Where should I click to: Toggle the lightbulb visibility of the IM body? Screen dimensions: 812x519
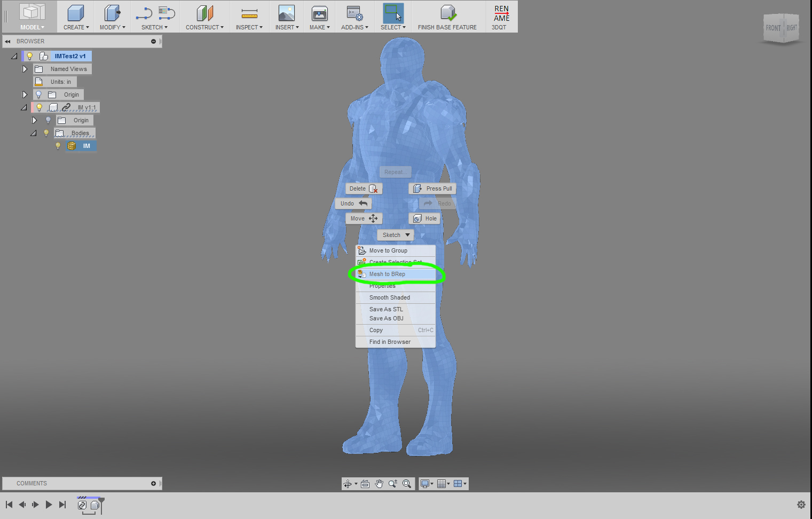pos(58,145)
